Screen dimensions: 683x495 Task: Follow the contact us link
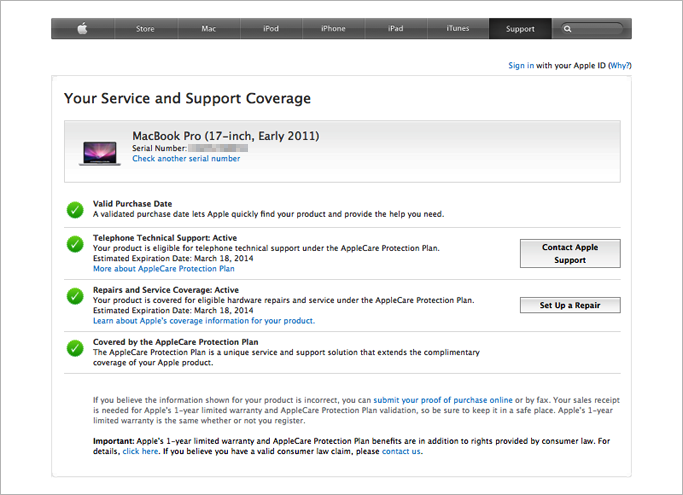(x=401, y=451)
